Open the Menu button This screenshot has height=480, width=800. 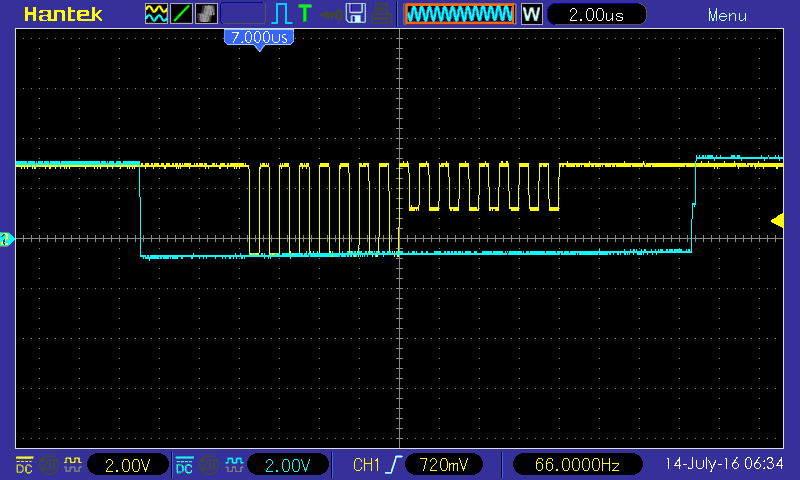tap(727, 16)
